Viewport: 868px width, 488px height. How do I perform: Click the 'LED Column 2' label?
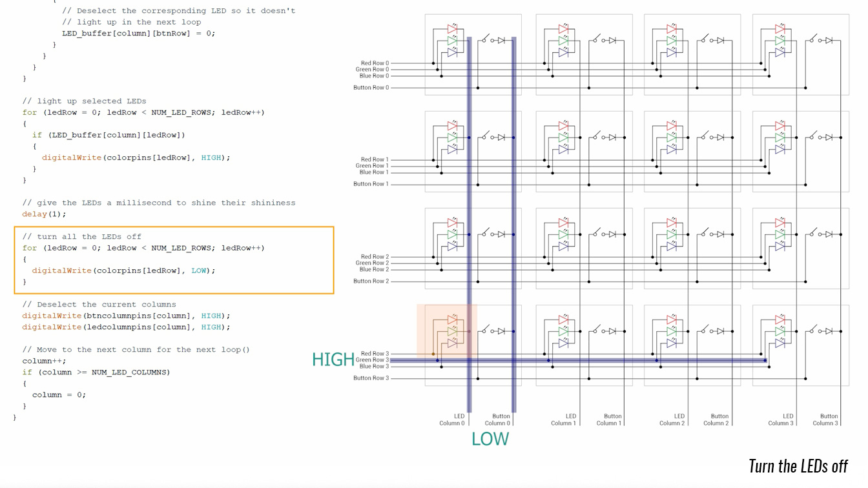[672, 420]
